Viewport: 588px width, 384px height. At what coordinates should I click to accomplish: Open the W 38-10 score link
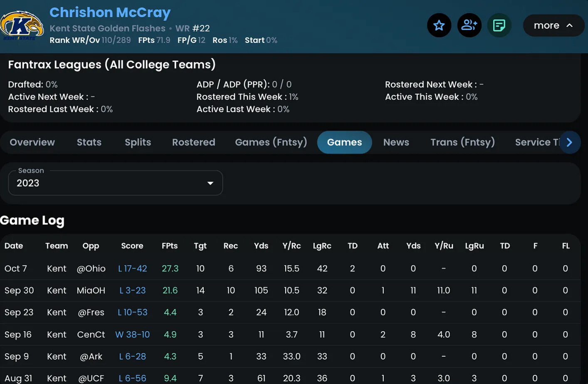[132, 335]
